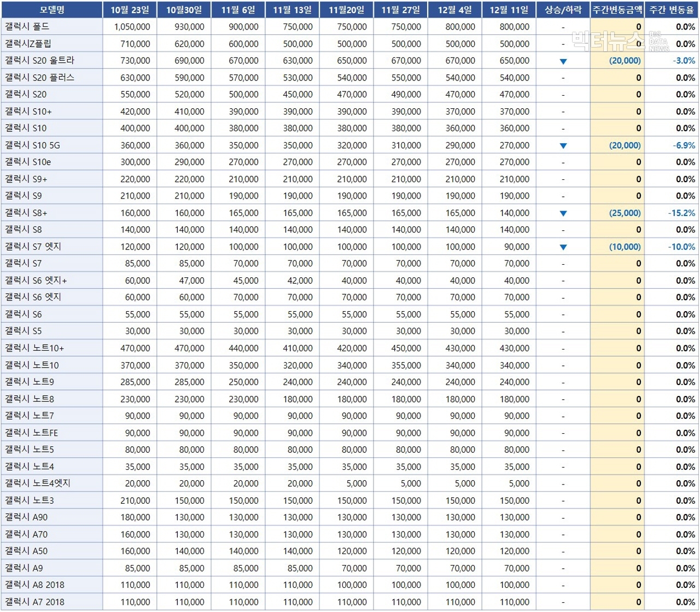Select the 갤럭시 A50 model name cell
Screen dimensions: 700x612
[x=51, y=551]
